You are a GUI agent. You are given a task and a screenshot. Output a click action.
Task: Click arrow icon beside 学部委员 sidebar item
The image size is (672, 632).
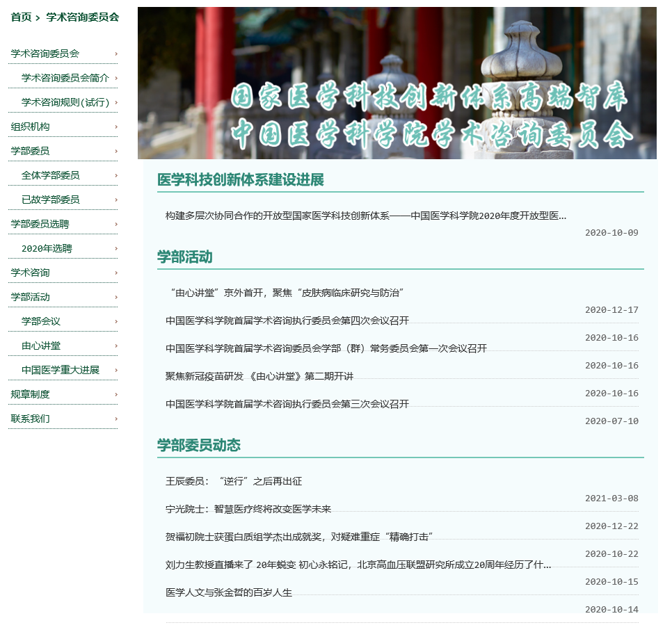click(x=116, y=152)
